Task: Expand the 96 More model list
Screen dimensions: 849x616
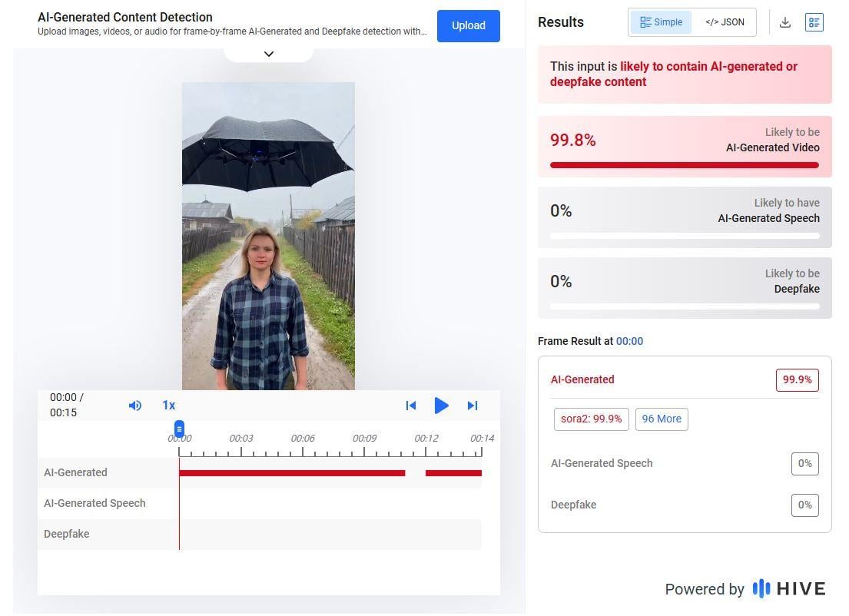Action: pyautogui.click(x=662, y=419)
